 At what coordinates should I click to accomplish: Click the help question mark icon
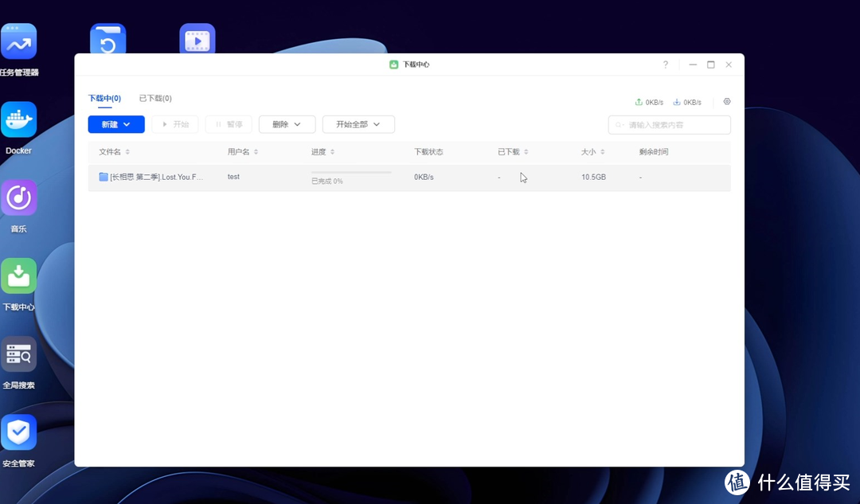click(x=665, y=64)
